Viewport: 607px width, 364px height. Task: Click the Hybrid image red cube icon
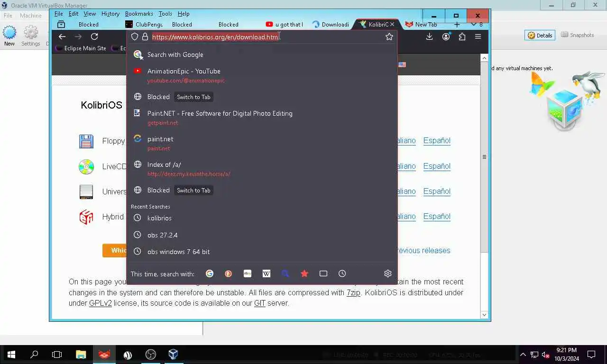click(86, 217)
